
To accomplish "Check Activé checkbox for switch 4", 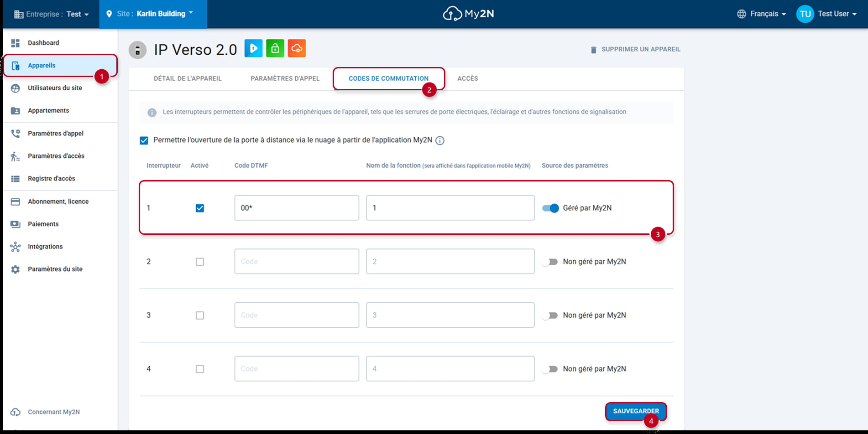I will 200,369.
